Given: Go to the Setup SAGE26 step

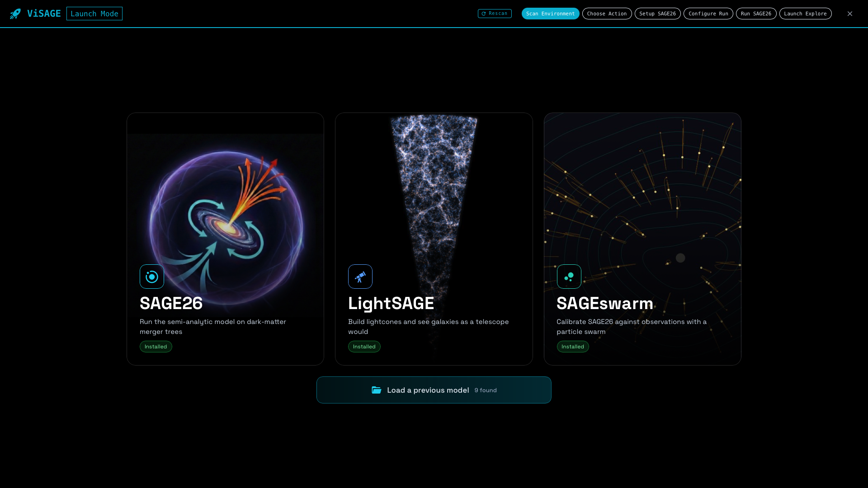Looking at the screenshot, I should point(657,14).
